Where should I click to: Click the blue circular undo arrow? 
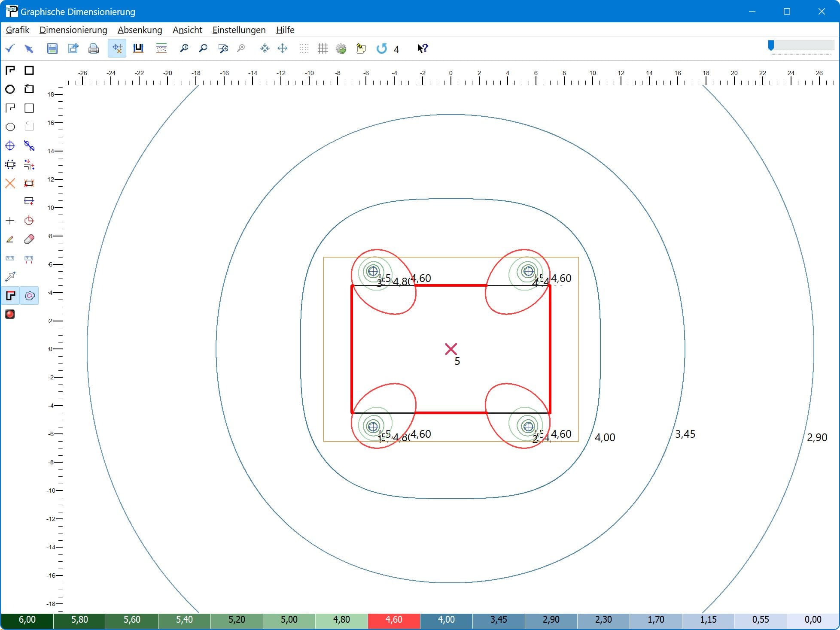point(381,48)
